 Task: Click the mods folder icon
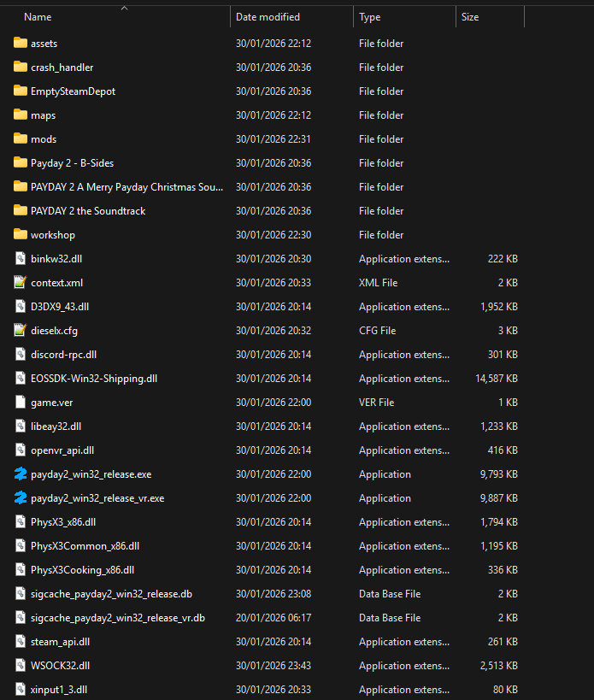point(21,139)
